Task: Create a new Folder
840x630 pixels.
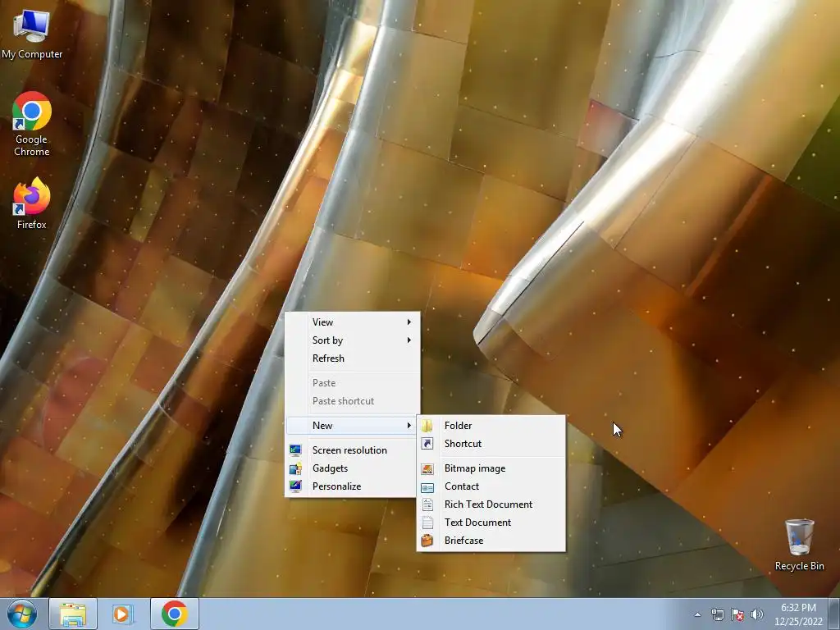Action: tap(491, 426)
